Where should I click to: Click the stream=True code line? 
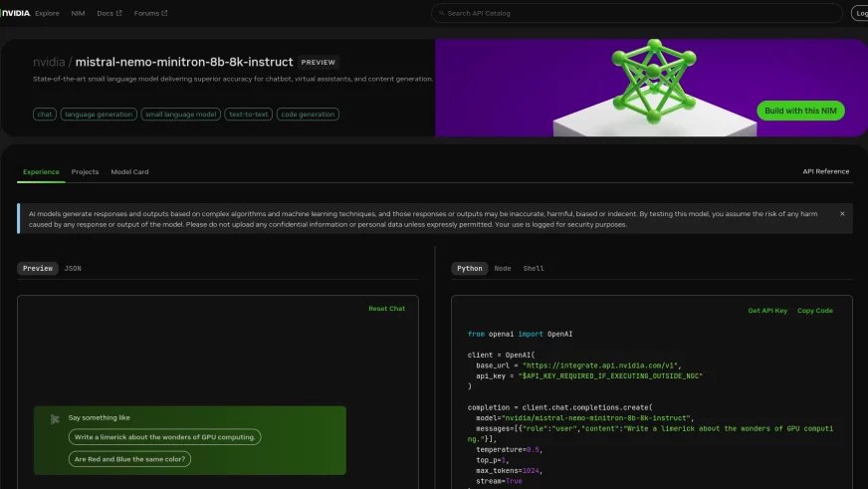pos(500,481)
